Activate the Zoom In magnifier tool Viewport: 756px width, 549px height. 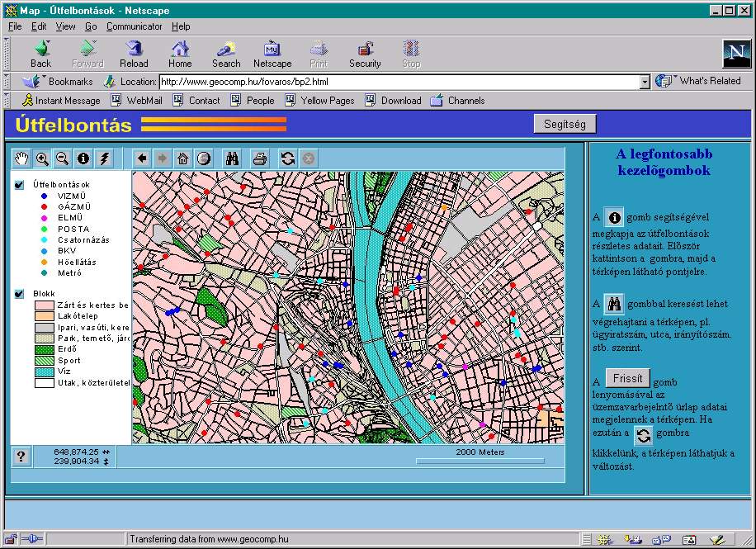coord(41,159)
